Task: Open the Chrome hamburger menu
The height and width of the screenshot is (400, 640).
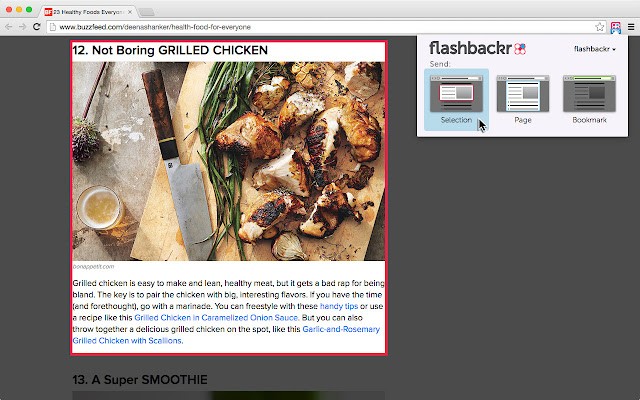Action: click(x=631, y=27)
